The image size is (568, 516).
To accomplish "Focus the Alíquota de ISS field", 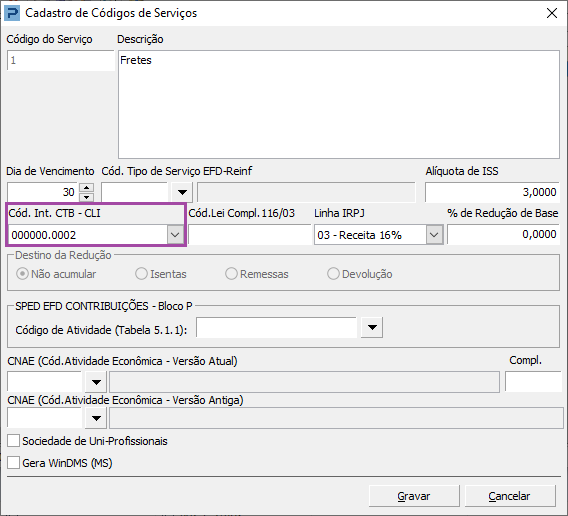I will tap(492, 192).
